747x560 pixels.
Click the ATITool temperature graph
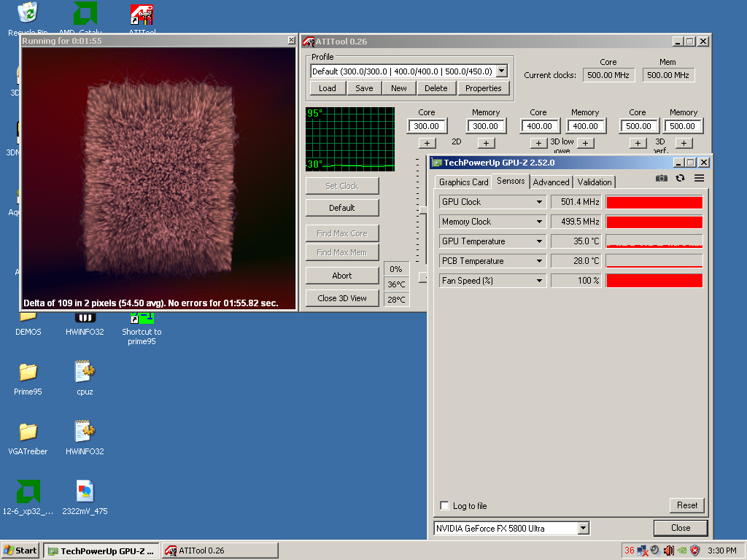pyautogui.click(x=350, y=139)
